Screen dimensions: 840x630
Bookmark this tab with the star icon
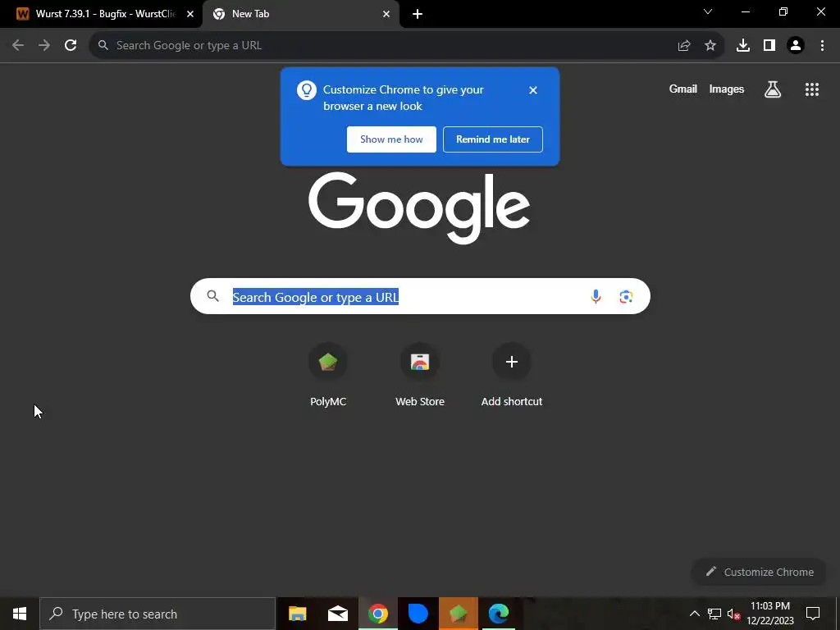click(x=710, y=46)
